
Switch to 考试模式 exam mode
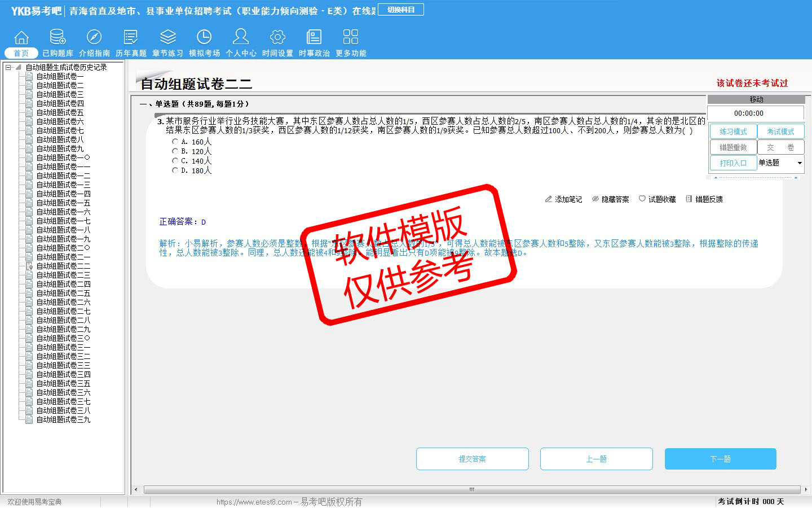pos(780,132)
